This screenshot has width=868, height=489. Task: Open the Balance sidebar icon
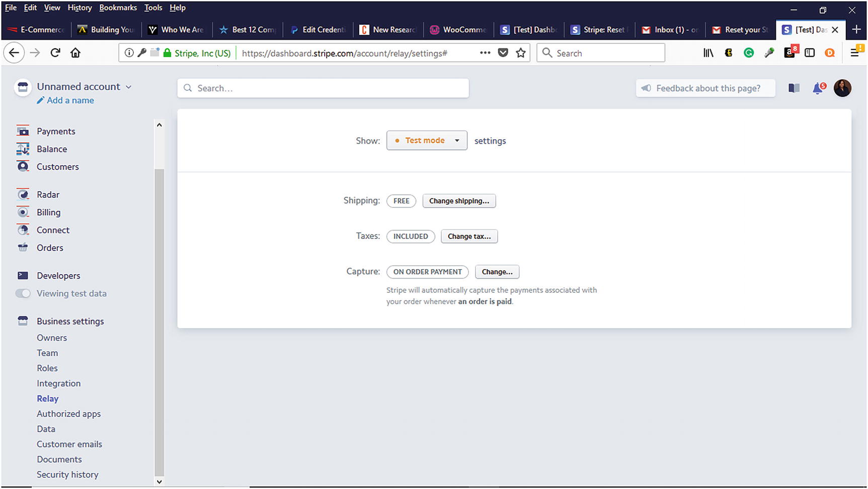[x=23, y=149]
